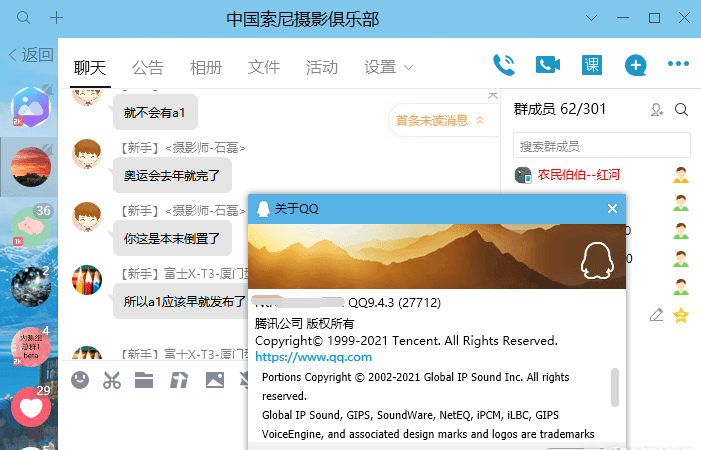
Task: Click avatar of 摄影师-石磊 beside 奥运会 message
Action: [87, 154]
